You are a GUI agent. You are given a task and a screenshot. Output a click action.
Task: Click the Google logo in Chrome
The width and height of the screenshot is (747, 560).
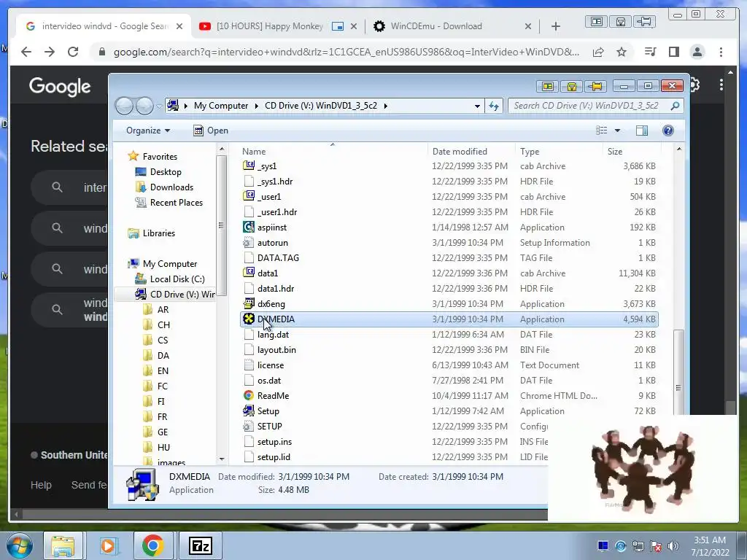60,87
